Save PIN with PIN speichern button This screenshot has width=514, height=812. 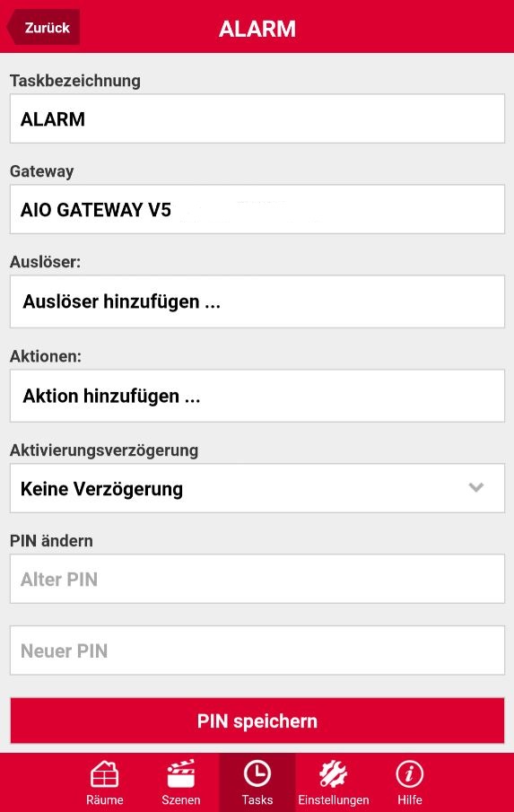pos(257,720)
